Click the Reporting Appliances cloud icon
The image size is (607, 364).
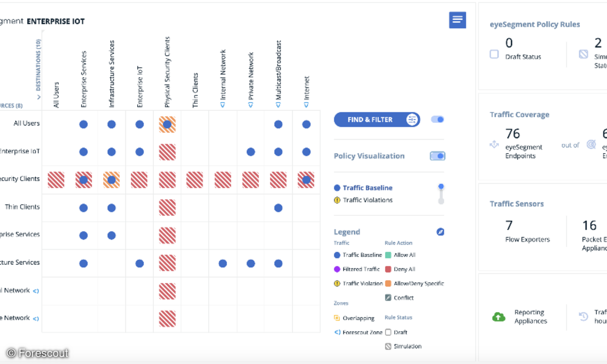(x=499, y=317)
